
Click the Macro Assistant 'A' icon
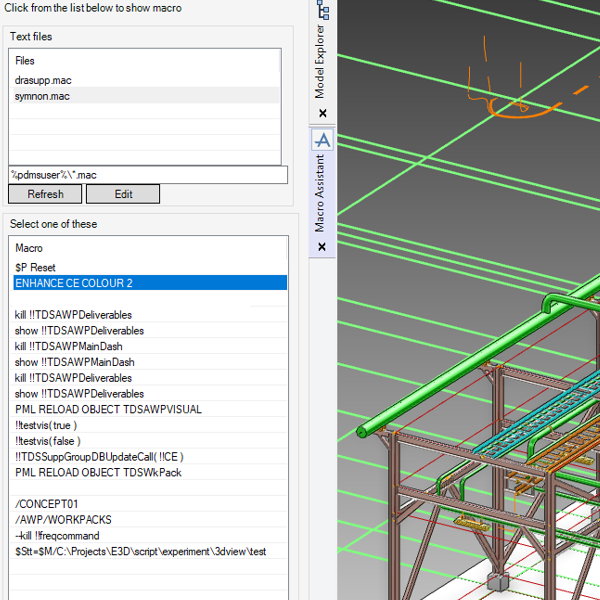pos(323,140)
